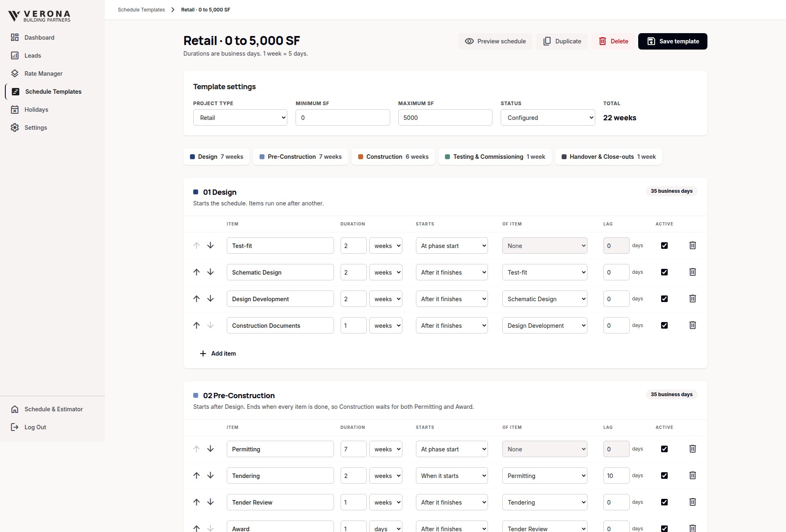Image resolution: width=786 pixels, height=532 pixels.
Task: Open Test-fit duration unit dropdown
Action: coord(386,246)
